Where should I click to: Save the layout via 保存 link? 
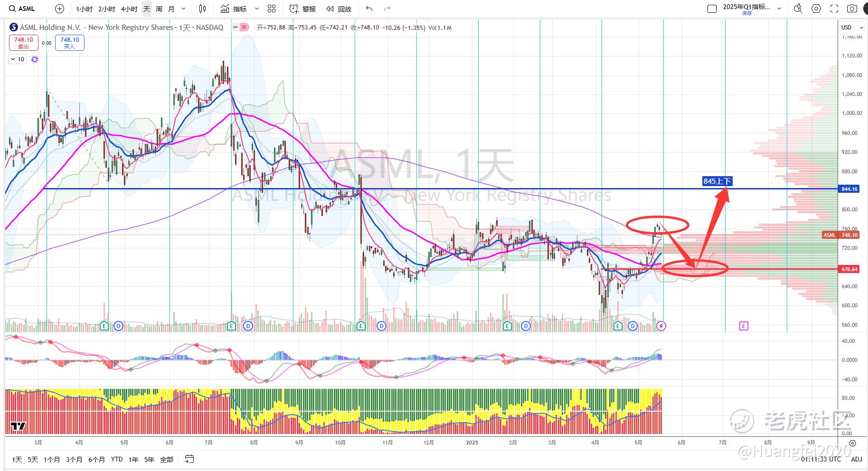click(x=747, y=13)
